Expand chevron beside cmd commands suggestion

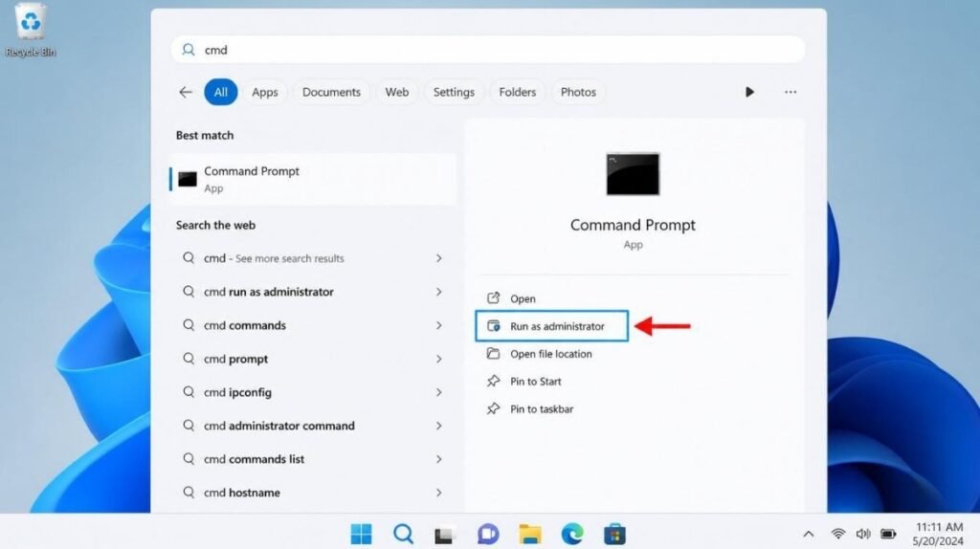438,325
